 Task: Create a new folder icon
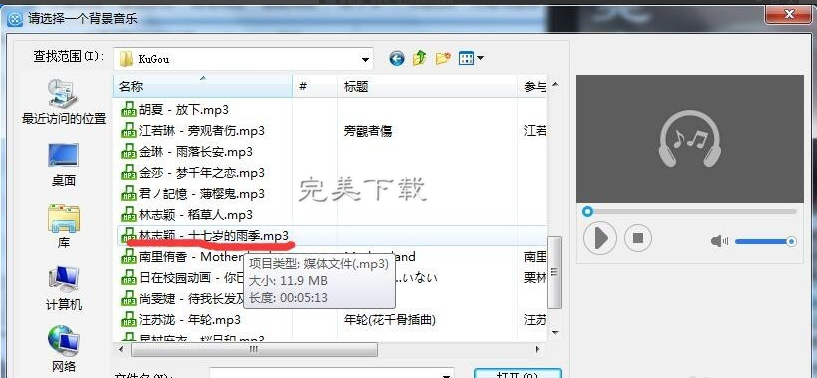click(x=443, y=58)
